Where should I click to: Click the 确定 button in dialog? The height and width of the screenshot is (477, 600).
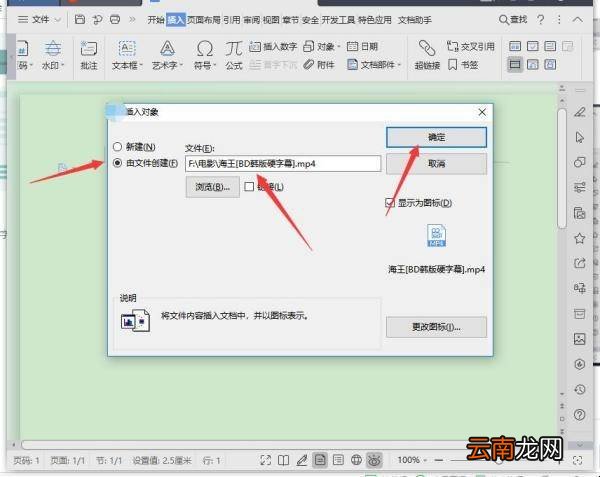click(436, 137)
